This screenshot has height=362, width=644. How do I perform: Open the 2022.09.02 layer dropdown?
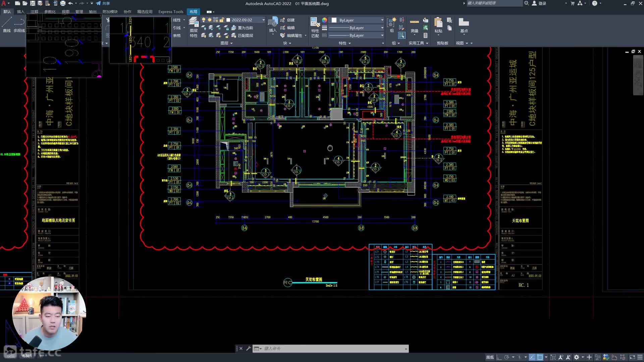(x=263, y=20)
